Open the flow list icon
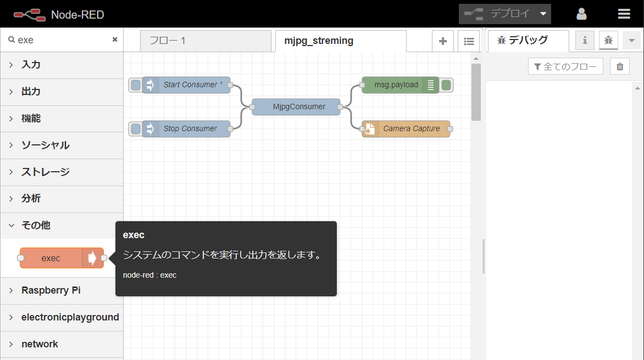Screen dimensions: 644x360 (469, 41)
